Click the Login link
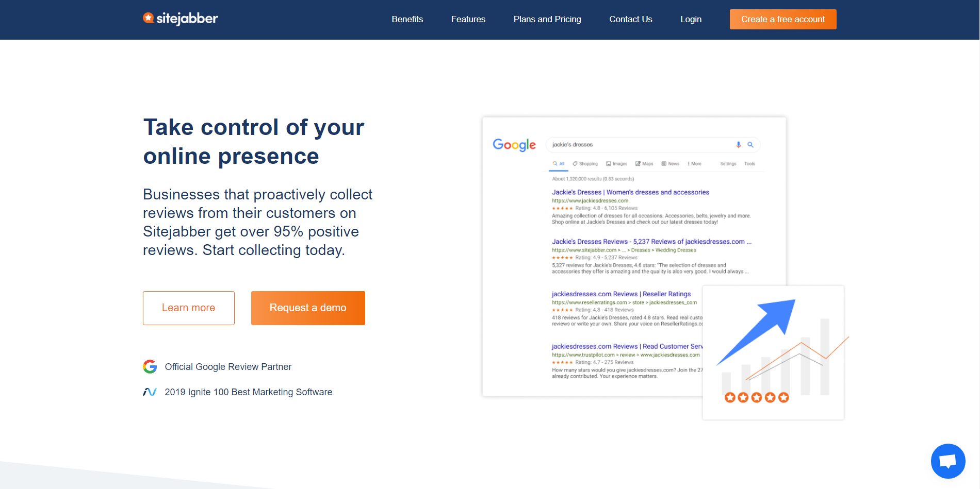Viewport: 980px width, 489px height. tap(691, 19)
